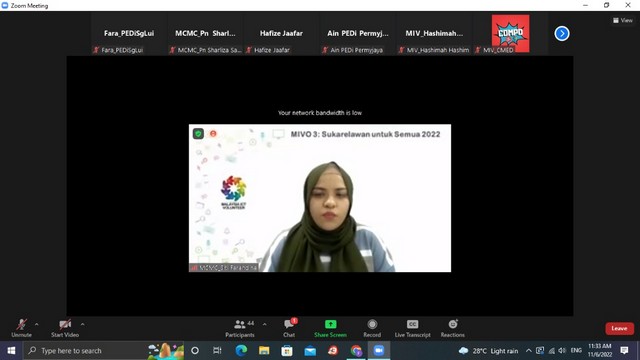Viewport: 640px width, 360px height.
Task: Open Microsoft Edge from the taskbar
Action: 241,351
